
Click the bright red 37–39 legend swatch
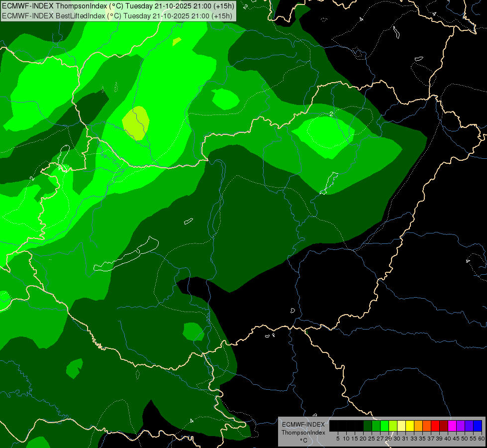435,426
